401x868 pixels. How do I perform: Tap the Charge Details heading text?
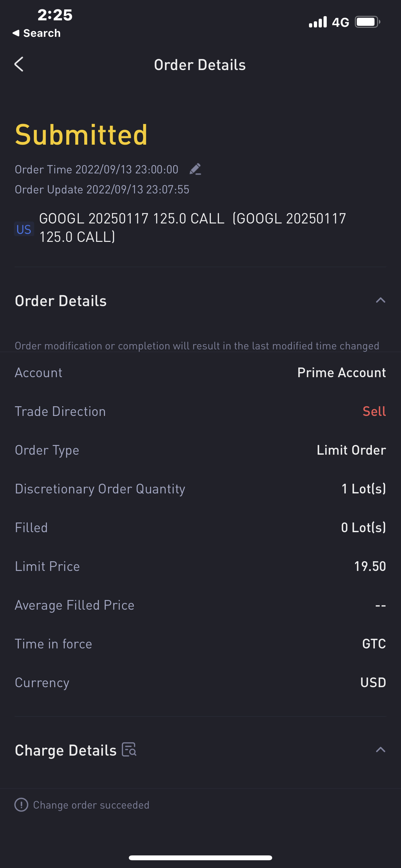[x=66, y=750]
